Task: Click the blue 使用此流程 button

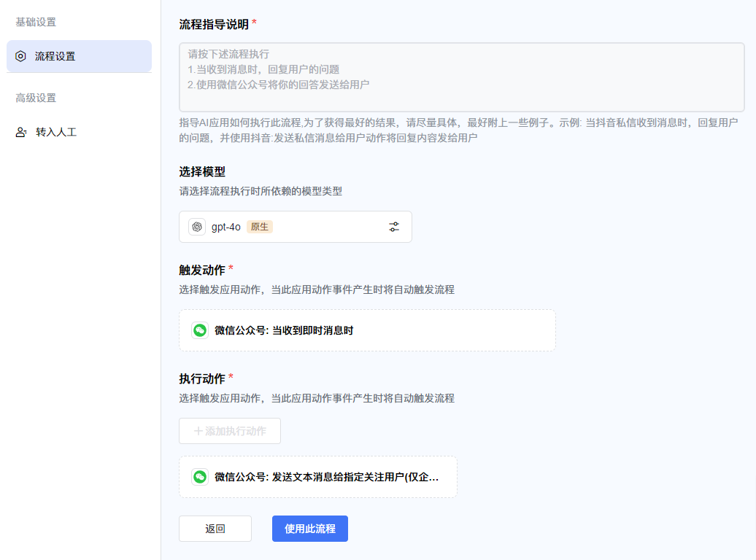Action: pos(309,529)
